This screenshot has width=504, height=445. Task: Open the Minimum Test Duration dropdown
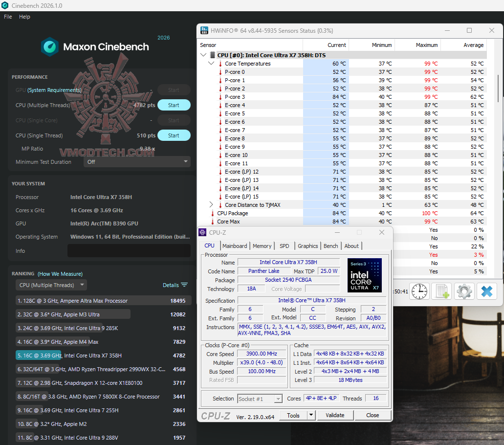137,162
